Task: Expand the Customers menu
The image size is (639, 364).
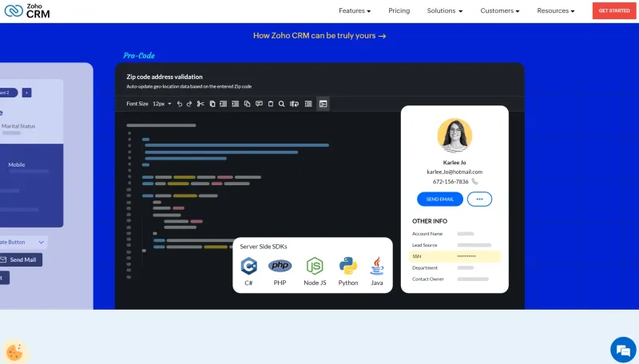Action: [500, 11]
